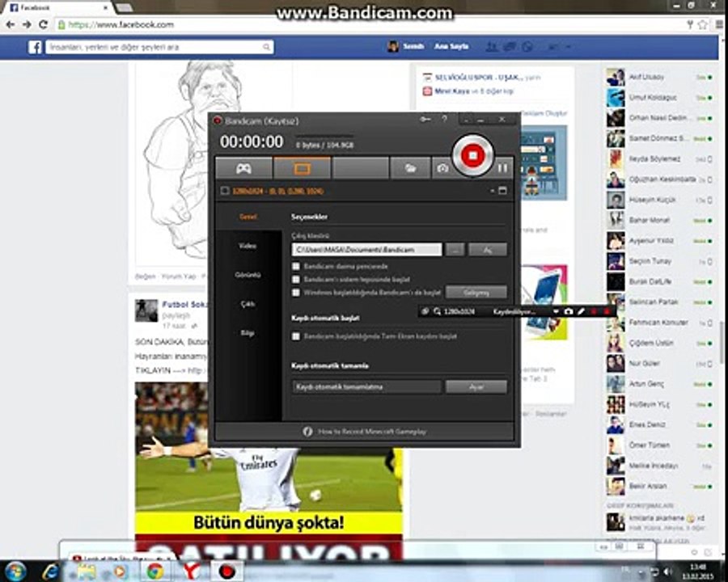Image resolution: width=728 pixels, height=582 pixels.
Task: Select Bandicam game recording mode gamepad icon
Action: click(243, 168)
